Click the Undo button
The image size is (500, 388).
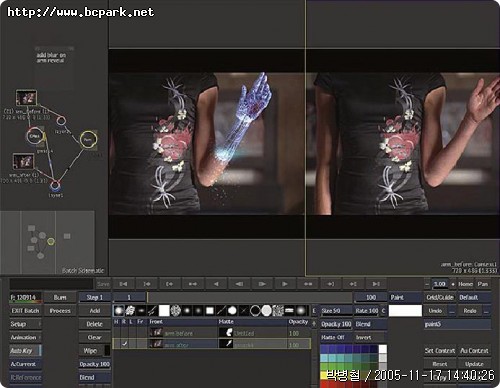pyautogui.click(x=435, y=311)
